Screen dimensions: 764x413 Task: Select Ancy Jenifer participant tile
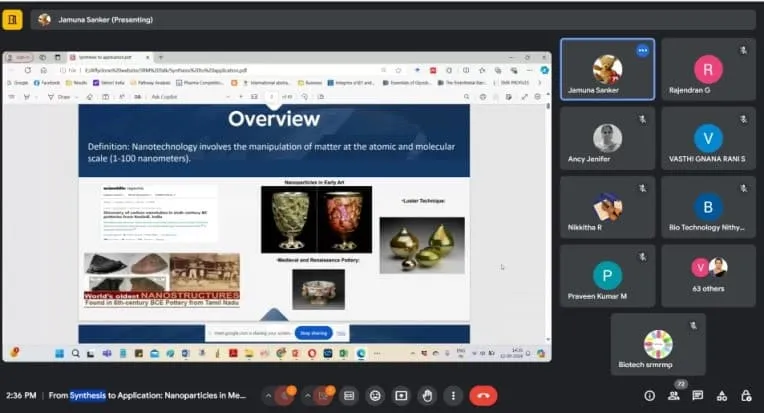[x=608, y=139]
